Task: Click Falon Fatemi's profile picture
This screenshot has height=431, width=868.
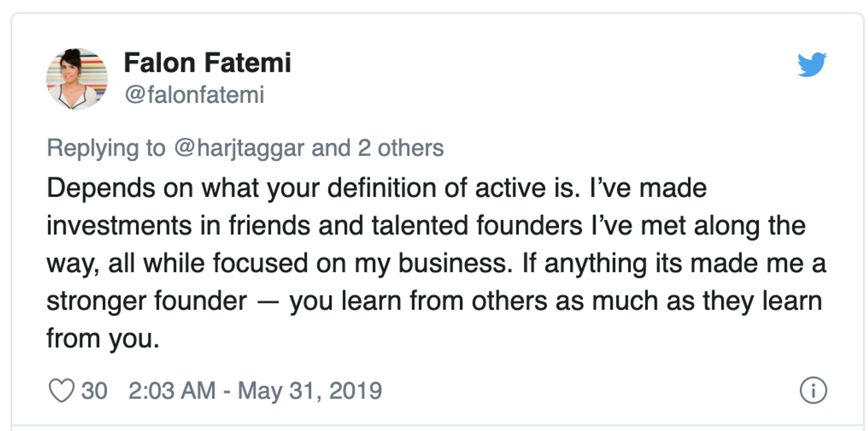Action: [77, 79]
